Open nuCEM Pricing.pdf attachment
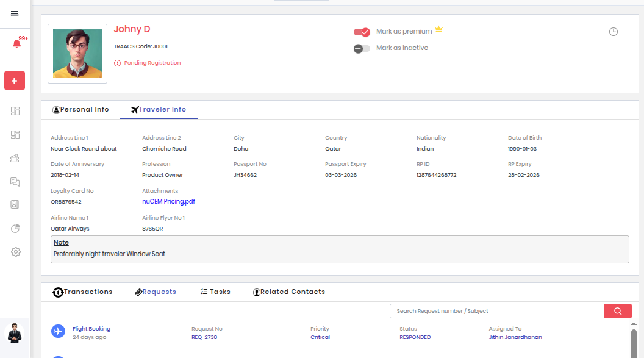Screen dimensions: 644x358 (x=168, y=202)
